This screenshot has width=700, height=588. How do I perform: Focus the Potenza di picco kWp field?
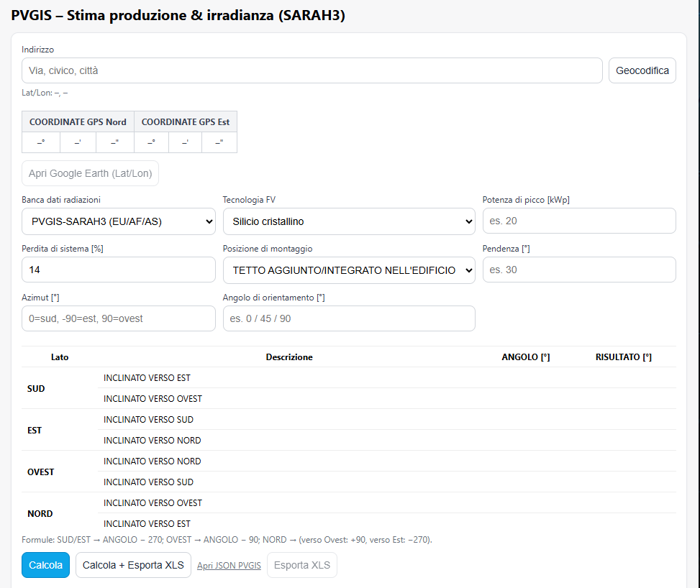(x=579, y=221)
